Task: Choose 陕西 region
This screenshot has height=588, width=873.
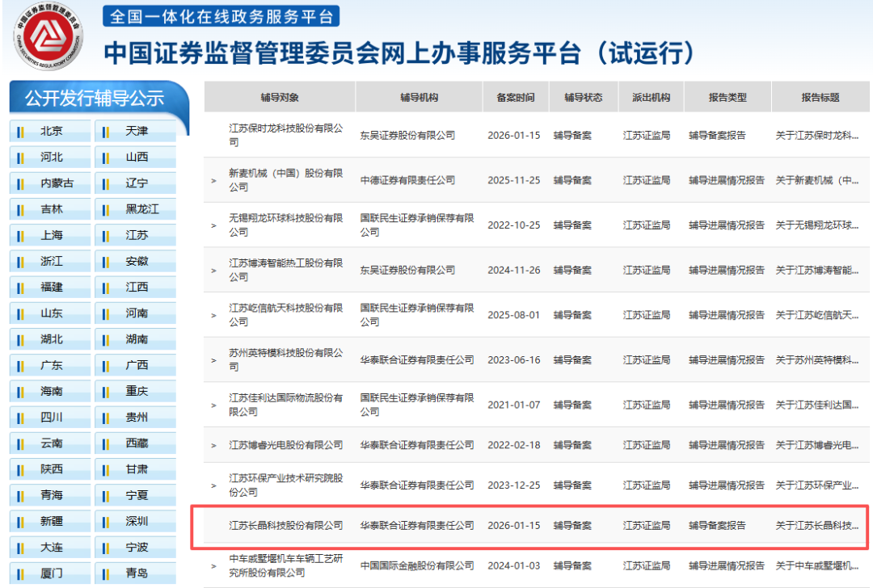Action: [x=50, y=469]
